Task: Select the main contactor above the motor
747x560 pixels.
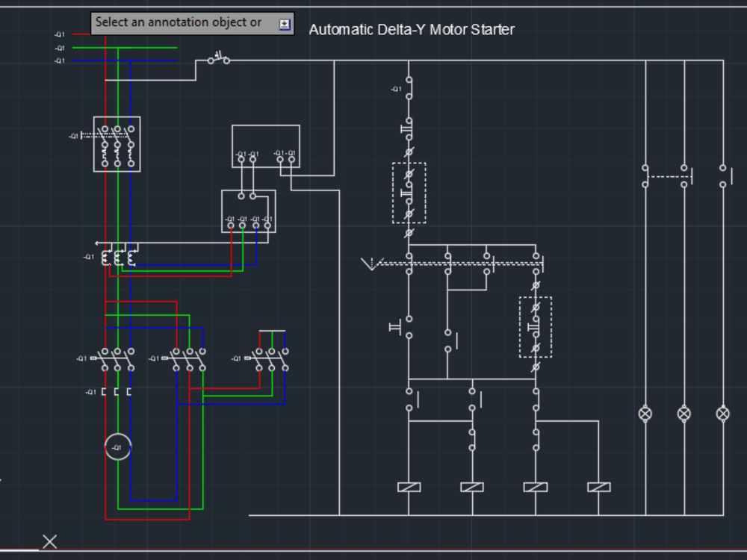Action: pos(114,360)
